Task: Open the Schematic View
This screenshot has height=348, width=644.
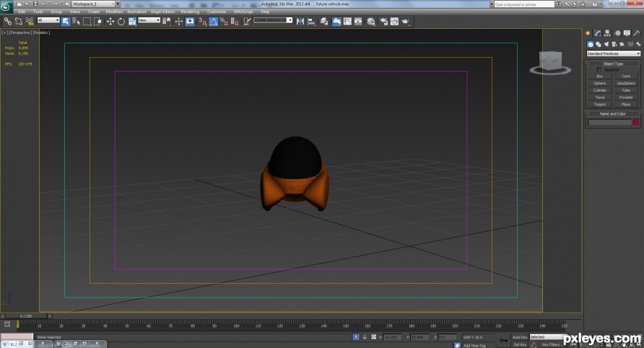Action: pyautogui.click(x=358, y=22)
